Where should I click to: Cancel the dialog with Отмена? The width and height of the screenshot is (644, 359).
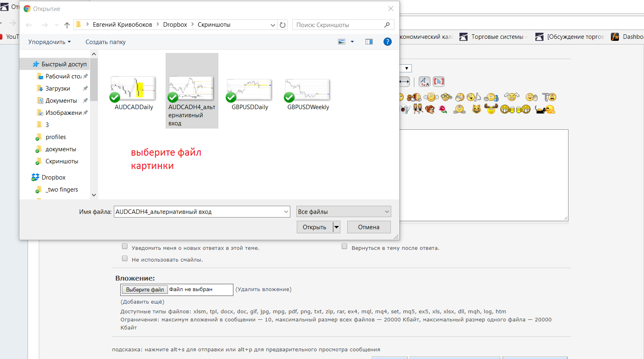[x=369, y=227]
